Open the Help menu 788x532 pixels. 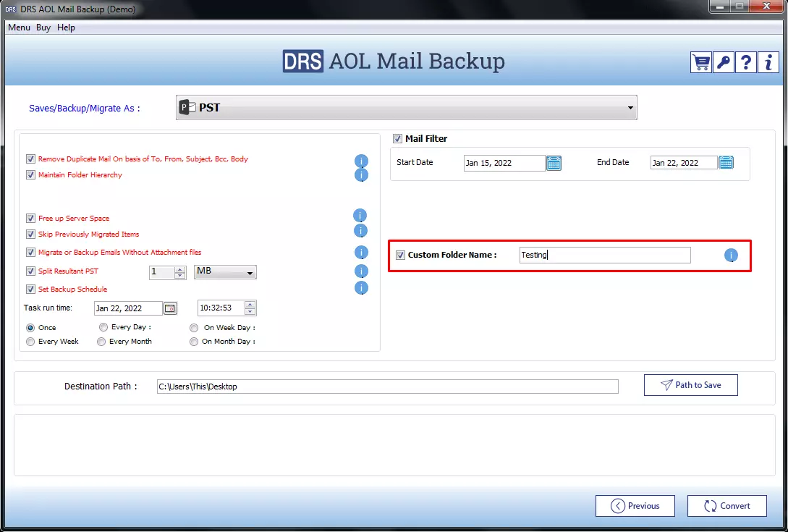coord(66,28)
